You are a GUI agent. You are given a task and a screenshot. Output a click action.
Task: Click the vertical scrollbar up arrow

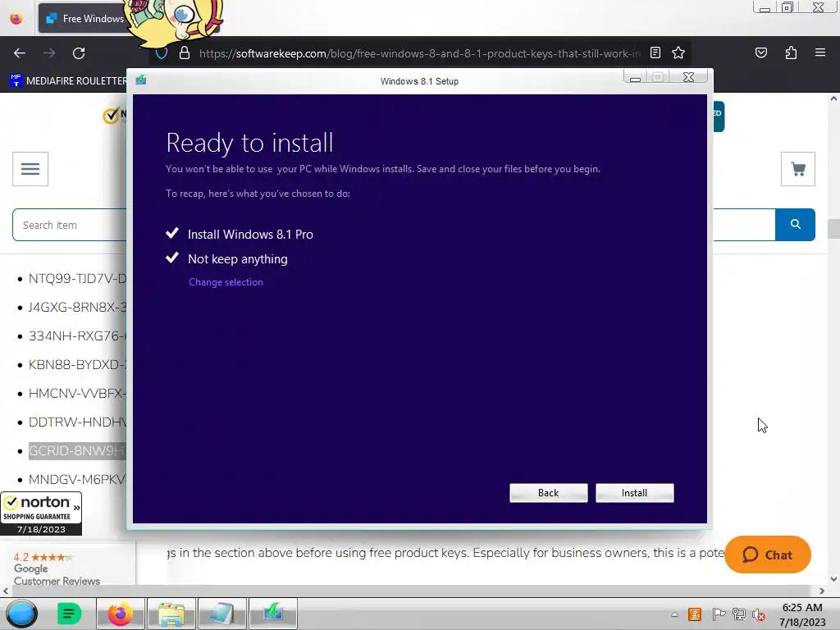click(833, 98)
